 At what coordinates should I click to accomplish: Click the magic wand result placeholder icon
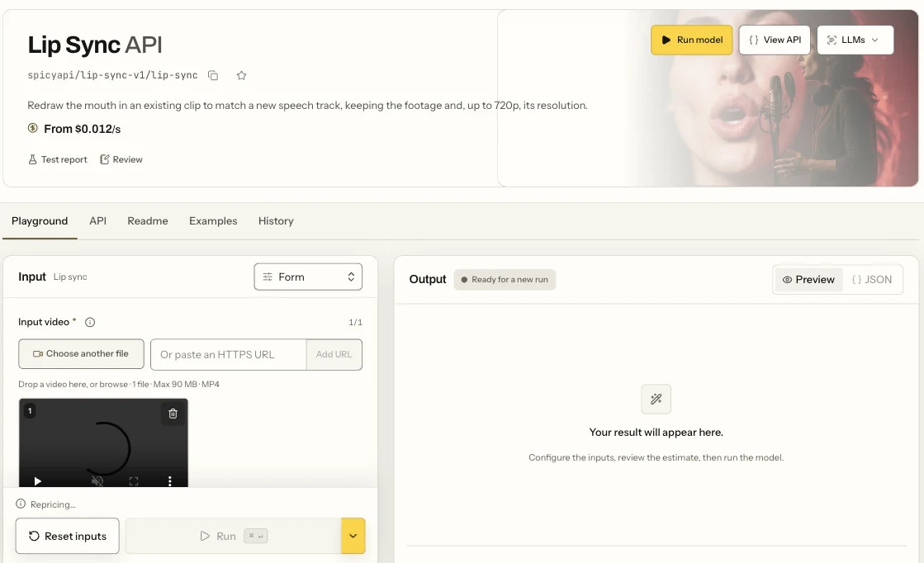[x=656, y=400]
